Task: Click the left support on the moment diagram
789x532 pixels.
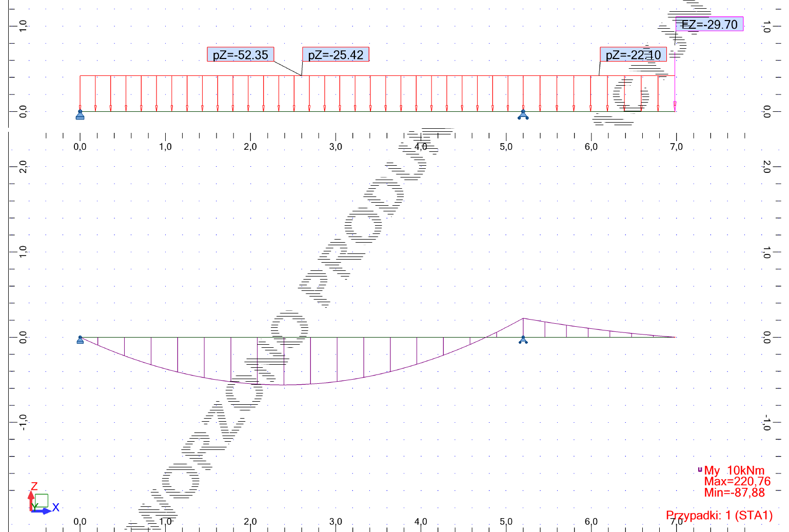Action: click(80, 340)
